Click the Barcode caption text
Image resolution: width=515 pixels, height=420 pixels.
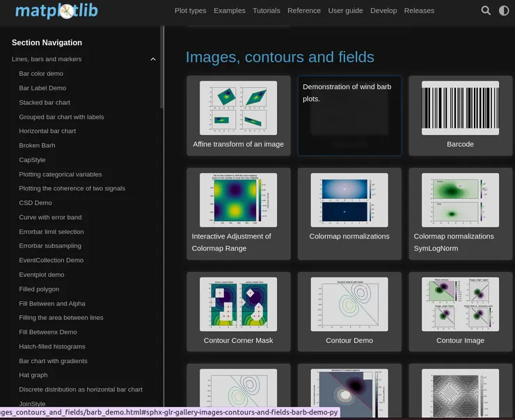460,144
